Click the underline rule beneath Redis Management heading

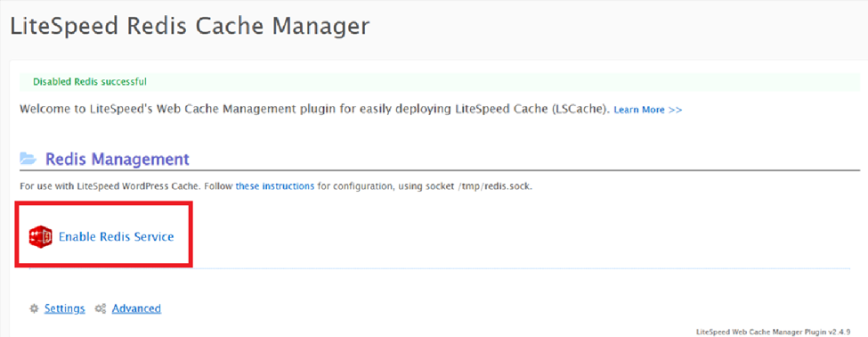pyautogui.click(x=440, y=170)
